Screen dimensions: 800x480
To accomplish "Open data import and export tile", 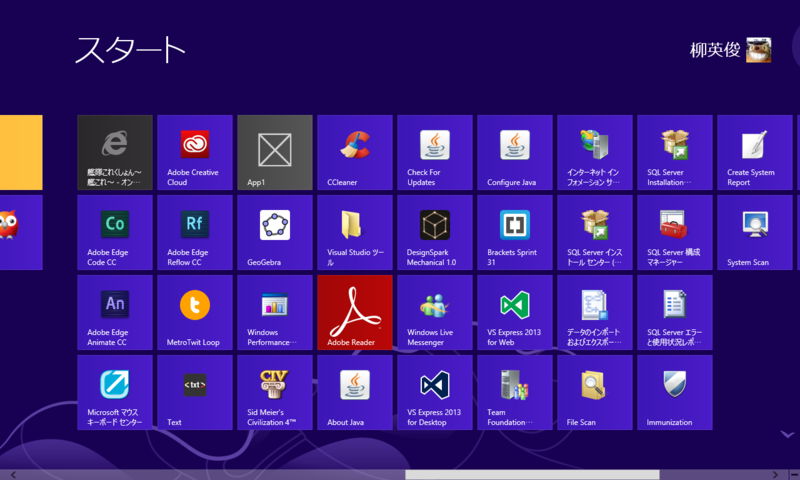I will pyautogui.click(x=595, y=313).
